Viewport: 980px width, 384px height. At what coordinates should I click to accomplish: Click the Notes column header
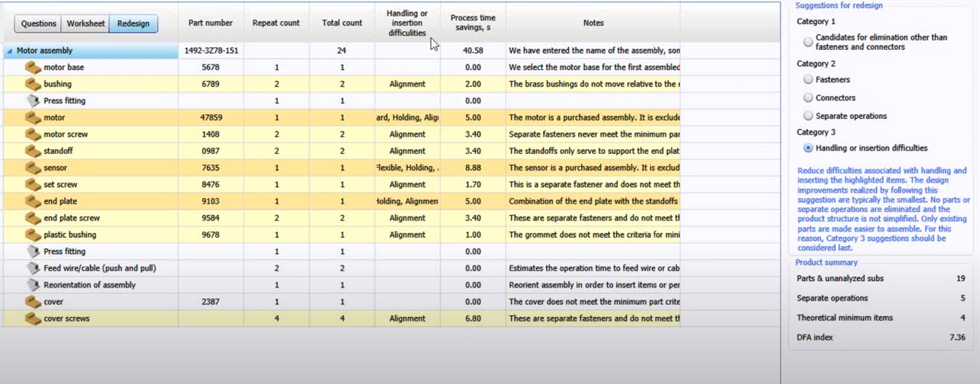pyautogui.click(x=593, y=23)
